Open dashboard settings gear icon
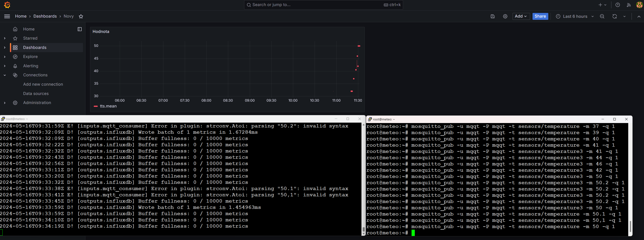The height and width of the screenshot is (240, 644). 505,17
